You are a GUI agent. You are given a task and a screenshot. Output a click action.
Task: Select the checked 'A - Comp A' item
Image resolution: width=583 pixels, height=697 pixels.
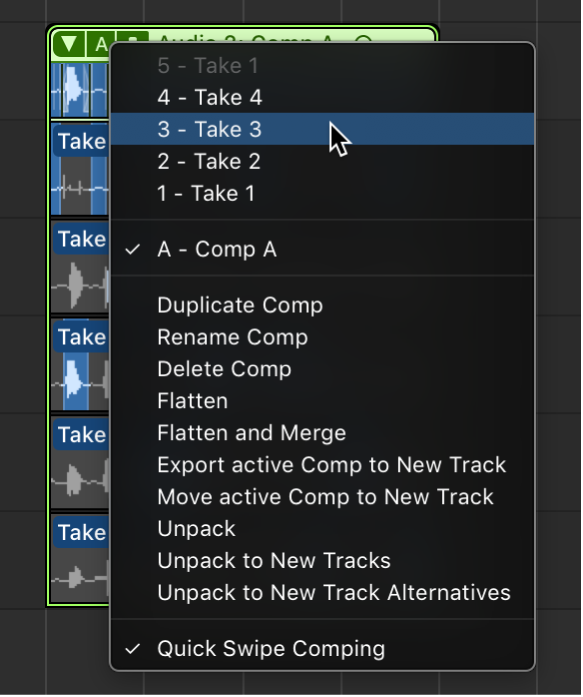(323, 249)
